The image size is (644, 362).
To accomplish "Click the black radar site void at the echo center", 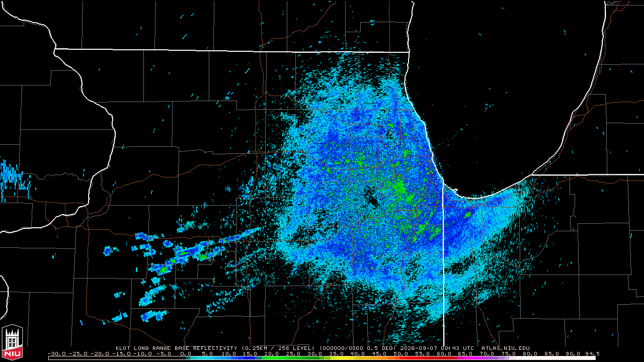I will point(372,196).
